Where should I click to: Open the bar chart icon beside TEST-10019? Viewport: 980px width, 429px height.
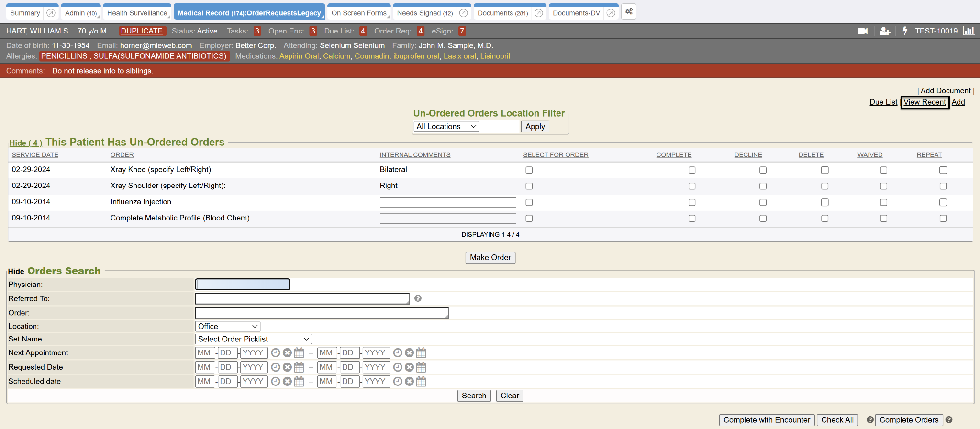(969, 31)
